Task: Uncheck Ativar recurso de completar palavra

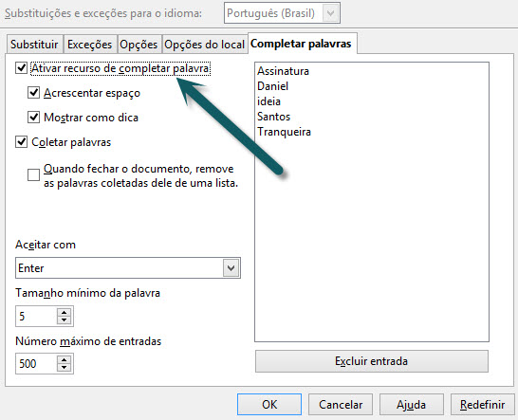Action: (22, 68)
